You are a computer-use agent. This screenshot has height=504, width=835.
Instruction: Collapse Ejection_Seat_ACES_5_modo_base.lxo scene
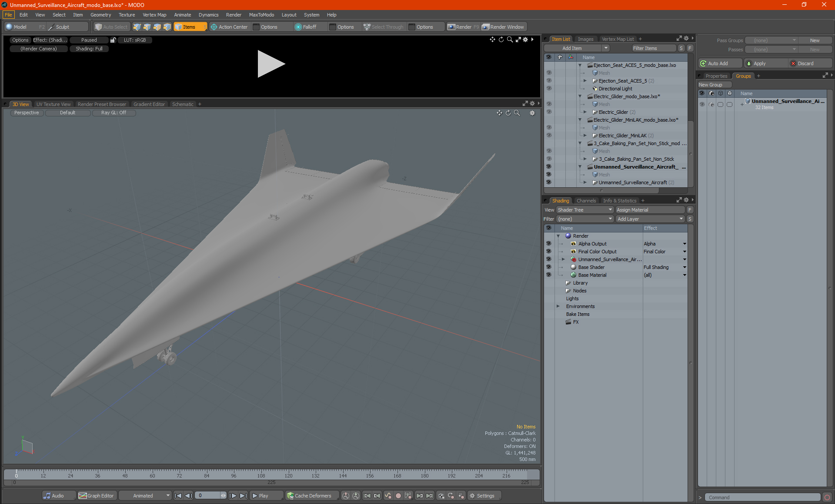pos(580,65)
